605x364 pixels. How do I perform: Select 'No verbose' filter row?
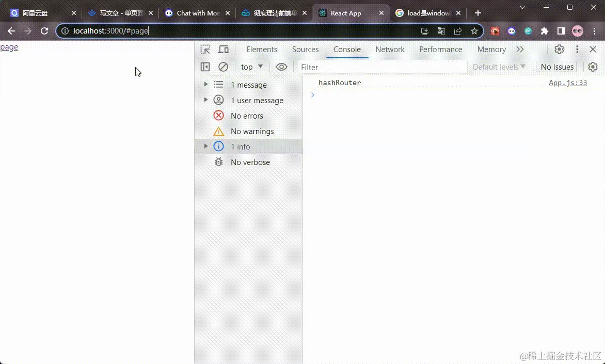pyautogui.click(x=249, y=162)
